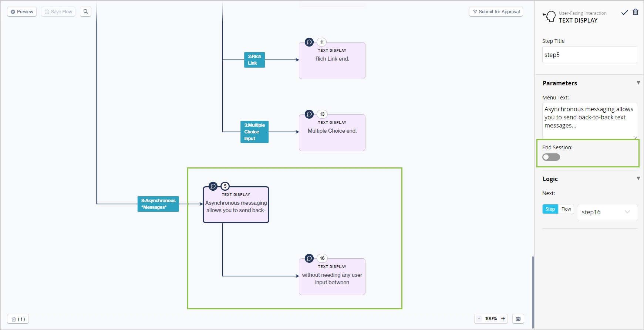Screen dimensions: 644x330
Task: Open the keyboard shortcuts icon
Action: click(x=518, y=319)
